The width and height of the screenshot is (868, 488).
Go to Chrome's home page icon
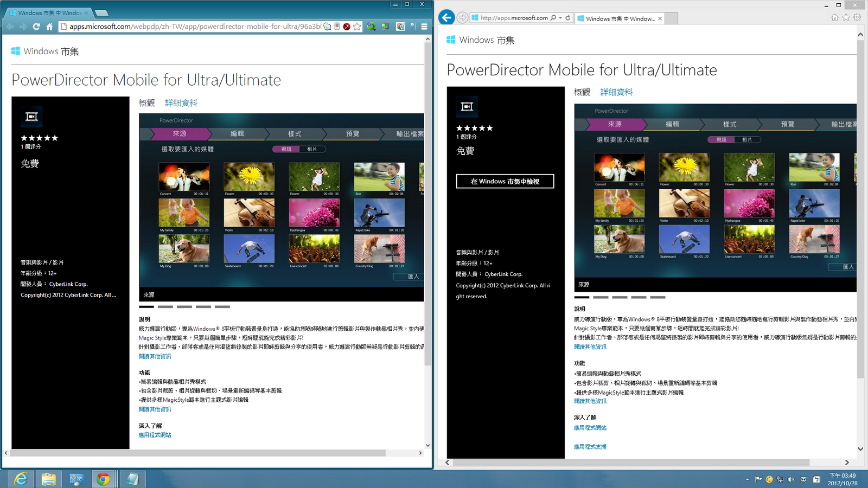coord(49,27)
